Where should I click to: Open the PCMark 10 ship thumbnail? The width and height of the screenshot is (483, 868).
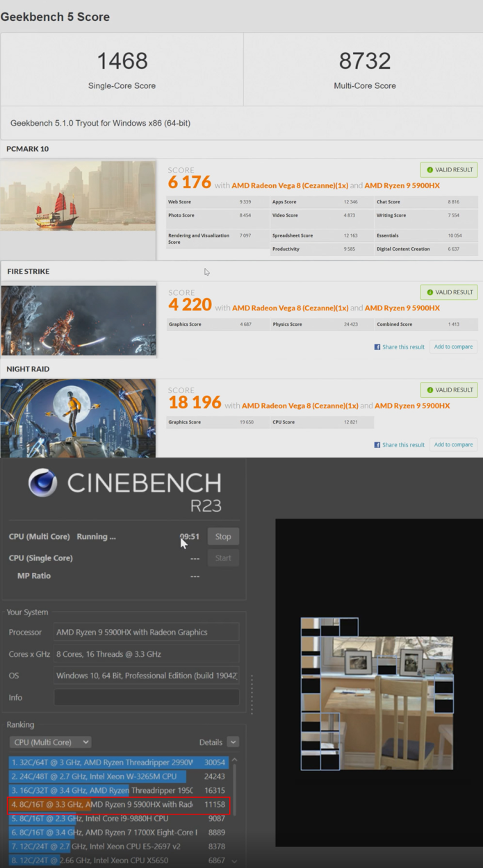(79, 196)
